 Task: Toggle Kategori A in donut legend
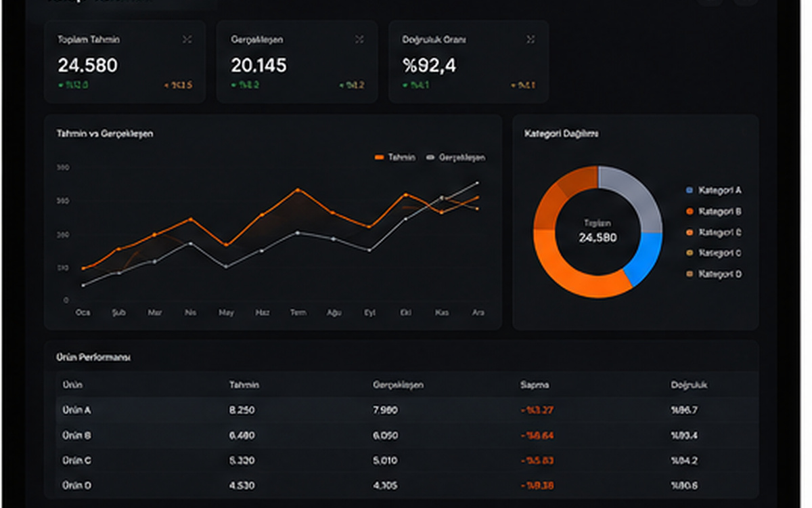pyautogui.click(x=714, y=190)
